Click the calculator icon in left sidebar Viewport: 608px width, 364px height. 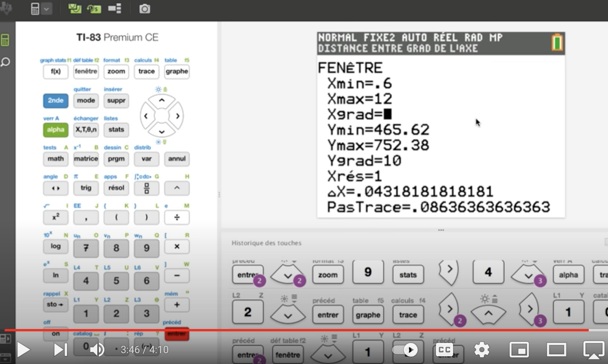[x=5, y=40]
